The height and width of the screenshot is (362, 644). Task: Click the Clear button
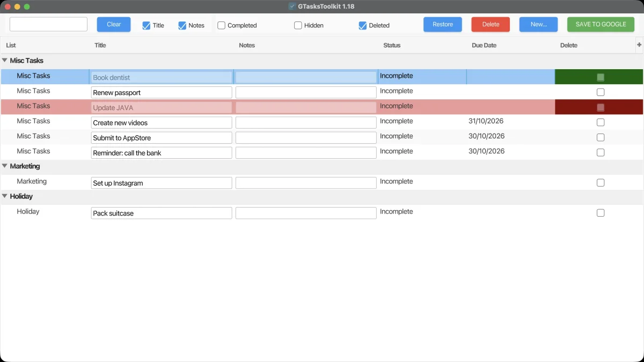[x=114, y=24]
